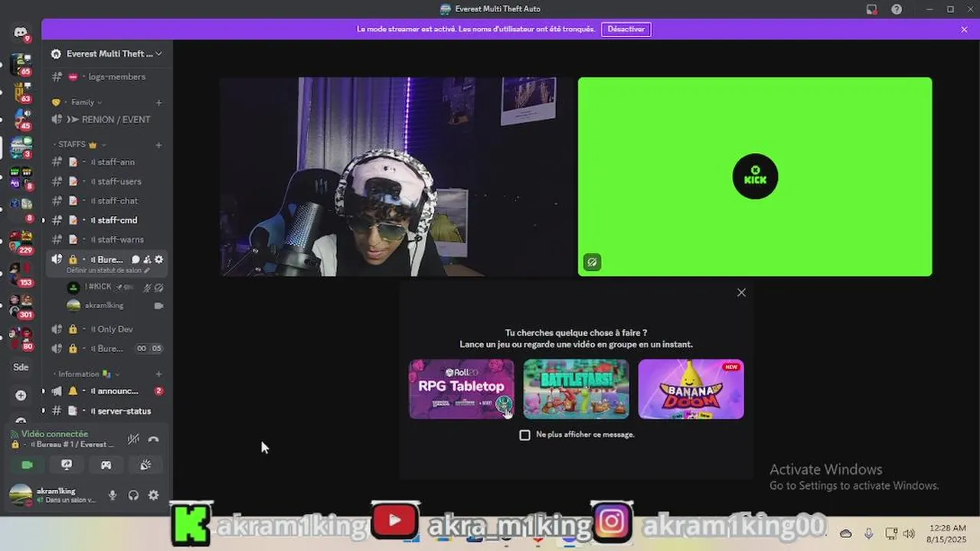Launch the Battletabs activity

576,389
